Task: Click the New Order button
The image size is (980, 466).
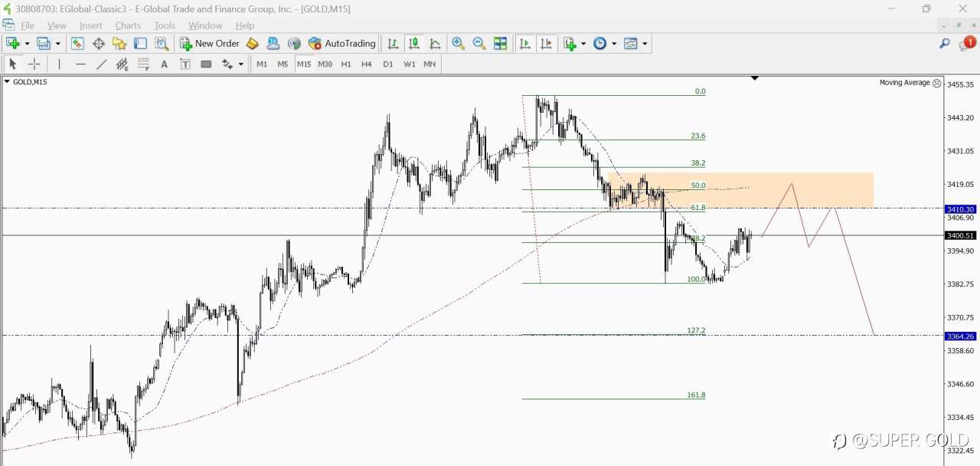Action: coord(209,44)
